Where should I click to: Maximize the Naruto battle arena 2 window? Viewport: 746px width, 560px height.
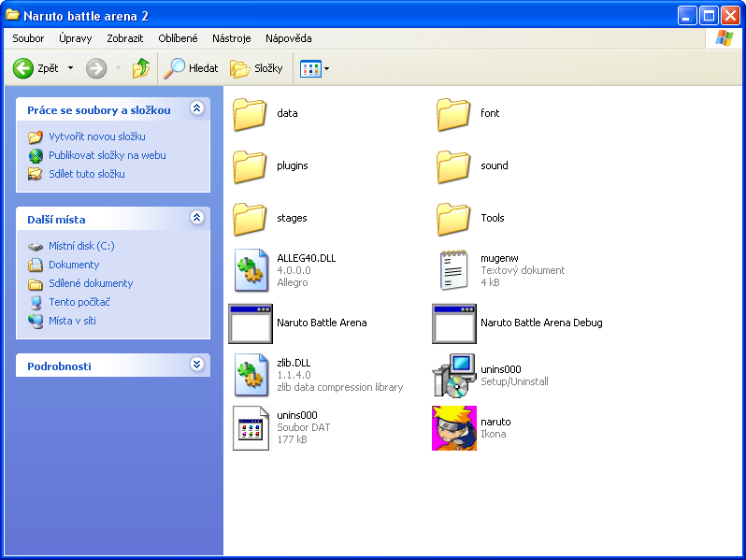(709, 15)
